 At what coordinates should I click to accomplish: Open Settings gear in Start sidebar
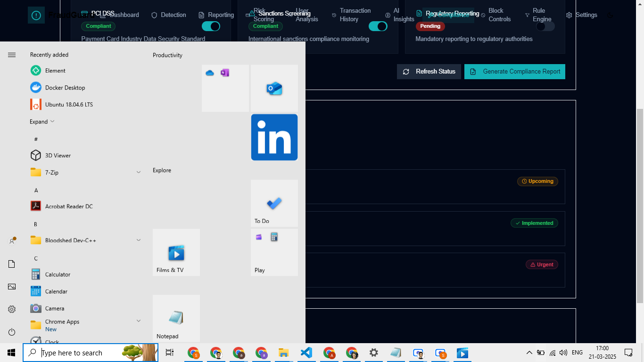point(12,309)
